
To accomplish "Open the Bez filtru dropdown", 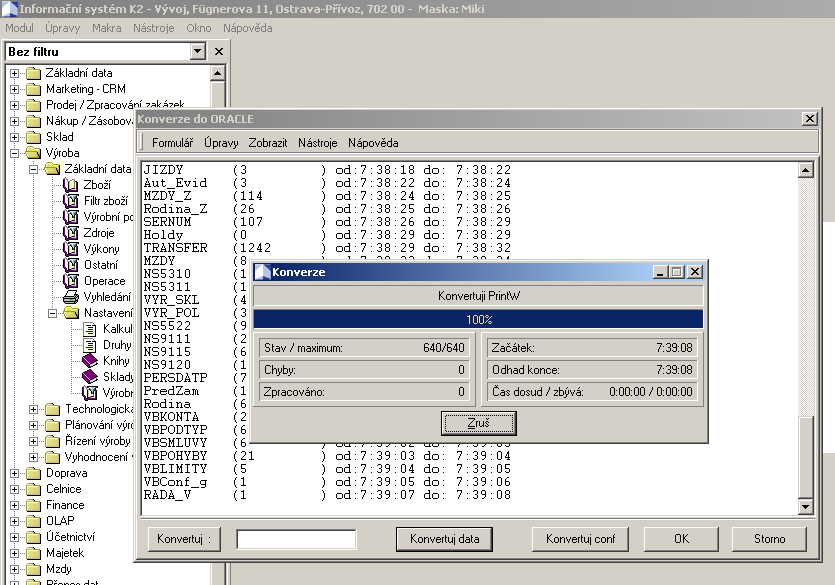I will point(198,52).
